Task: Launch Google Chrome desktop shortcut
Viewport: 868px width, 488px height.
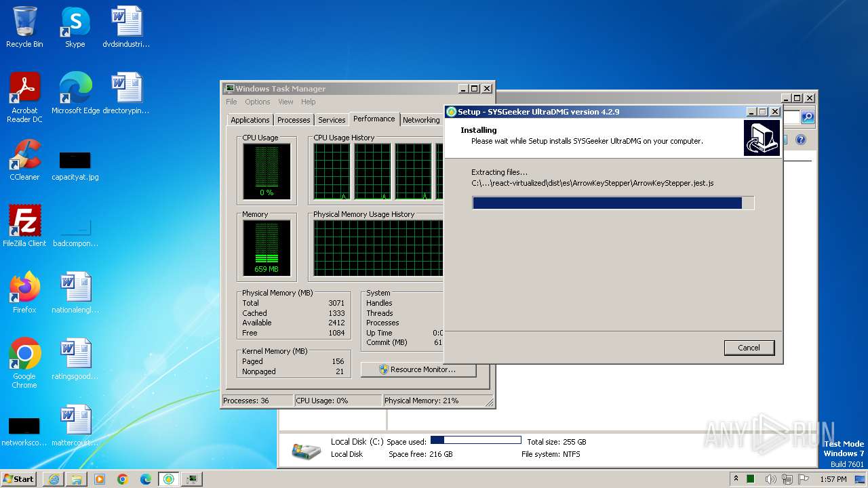Action: [x=24, y=363]
